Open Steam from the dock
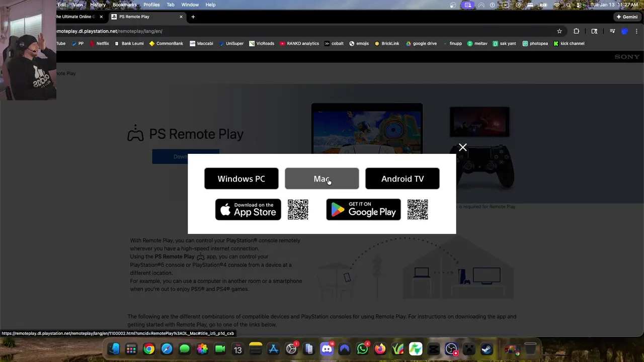This screenshot has height=362, width=644. point(487,349)
